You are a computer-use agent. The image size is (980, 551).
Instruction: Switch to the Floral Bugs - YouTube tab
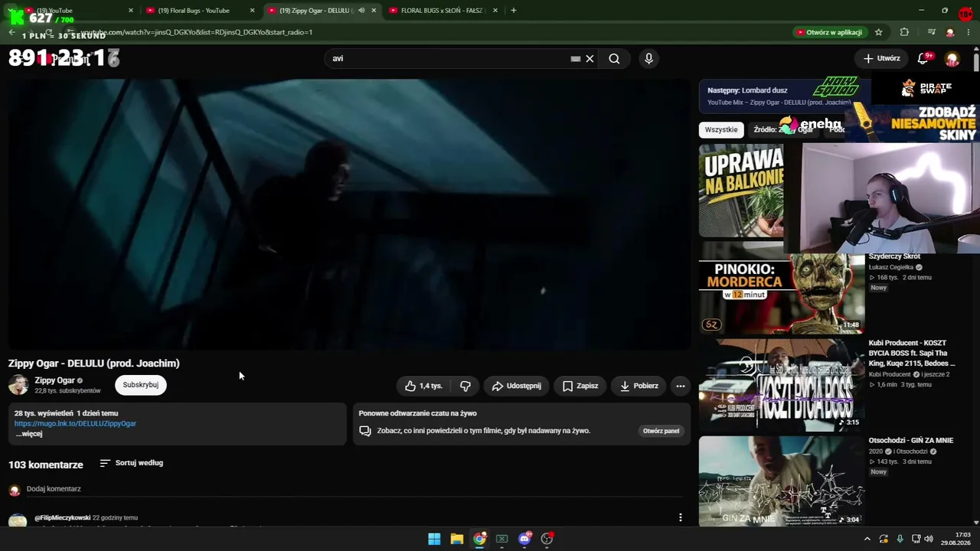tap(201, 11)
